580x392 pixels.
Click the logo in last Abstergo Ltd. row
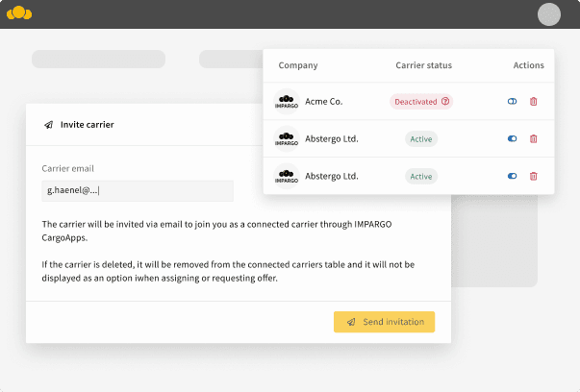tap(287, 176)
